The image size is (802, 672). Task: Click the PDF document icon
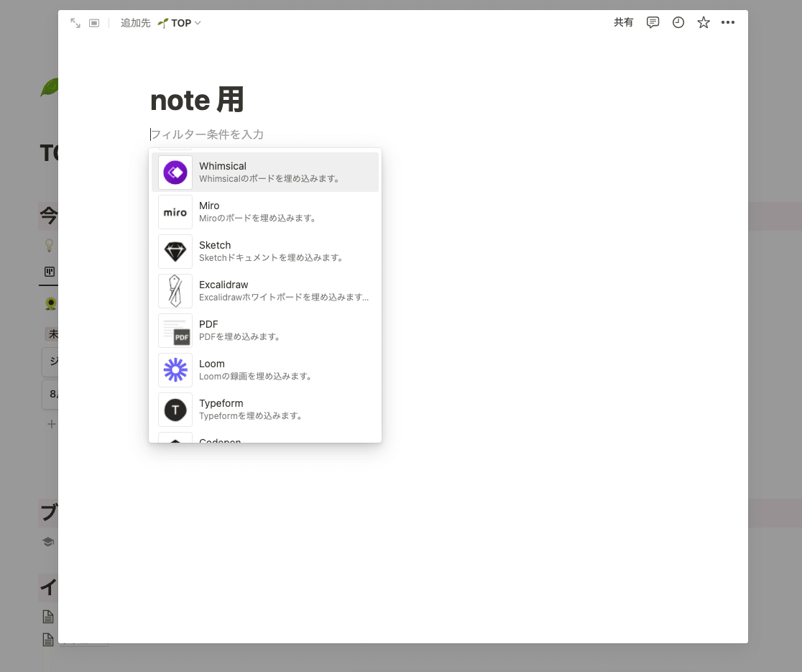tap(175, 331)
